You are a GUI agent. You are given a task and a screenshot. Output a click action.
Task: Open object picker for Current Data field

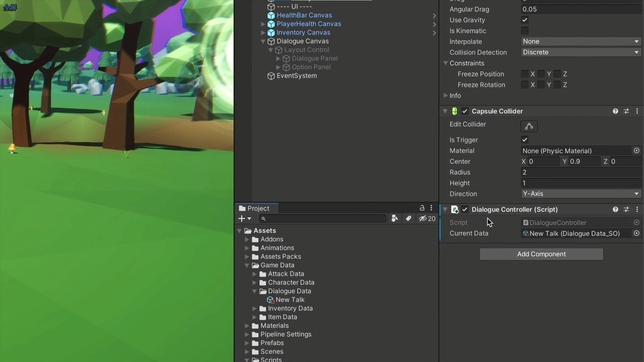(x=636, y=233)
